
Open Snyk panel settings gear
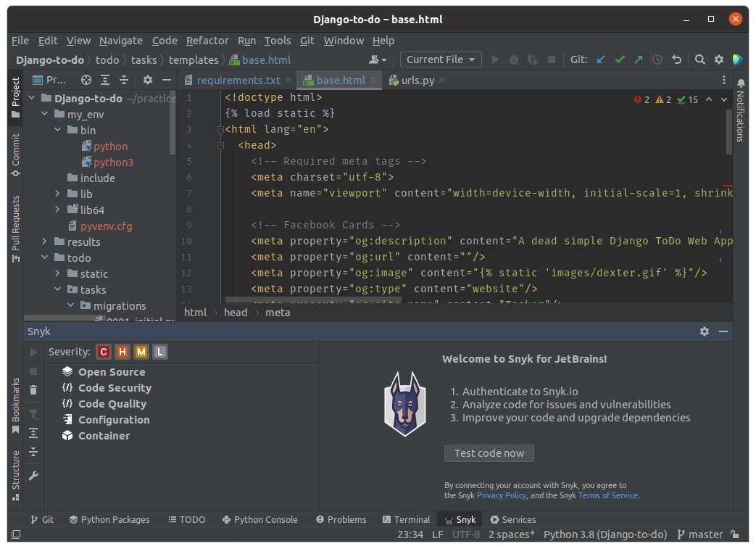coord(705,331)
